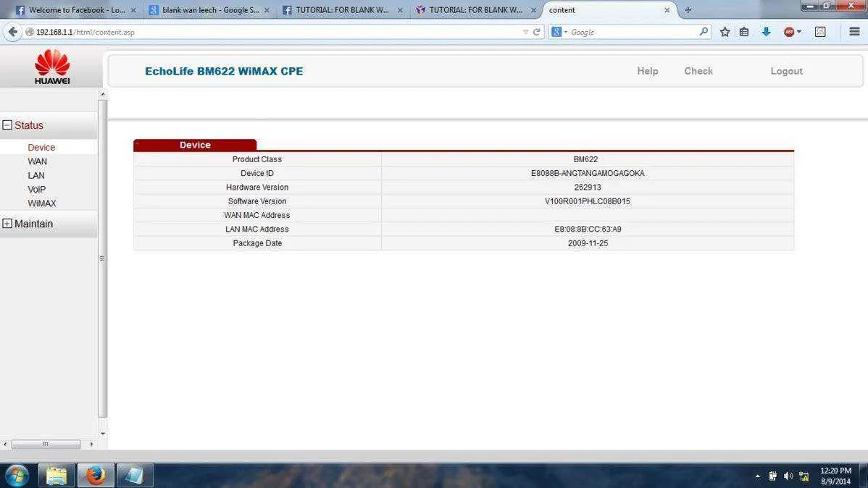The image size is (868, 488).
Task: Open network tray icon
Action: coord(804,476)
